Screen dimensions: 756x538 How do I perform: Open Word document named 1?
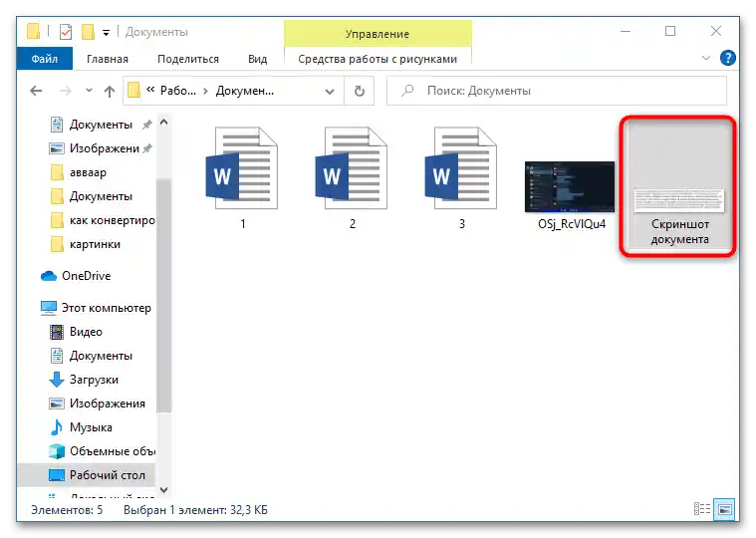[242, 177]
